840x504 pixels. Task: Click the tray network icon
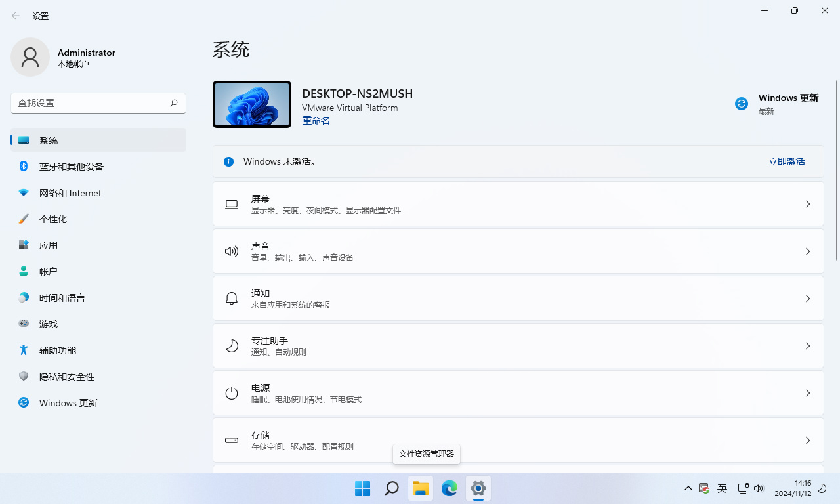click(x=743, y=488)
